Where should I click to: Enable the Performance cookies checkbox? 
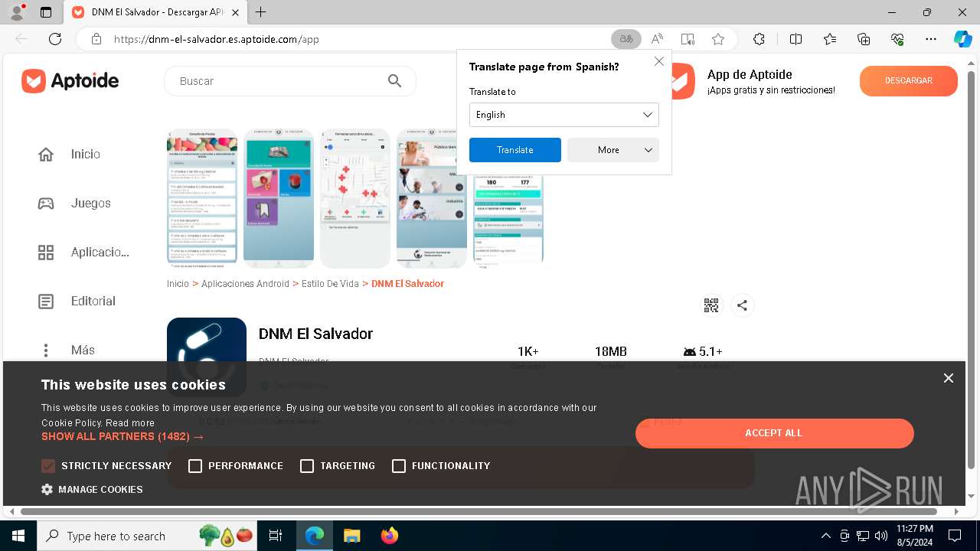195,466
